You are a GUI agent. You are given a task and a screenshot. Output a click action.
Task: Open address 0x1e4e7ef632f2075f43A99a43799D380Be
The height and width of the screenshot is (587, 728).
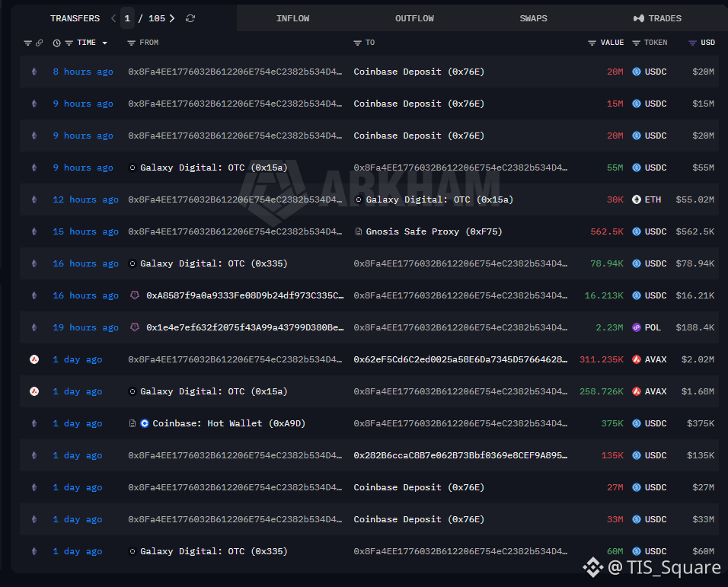(x=245, y=328)
